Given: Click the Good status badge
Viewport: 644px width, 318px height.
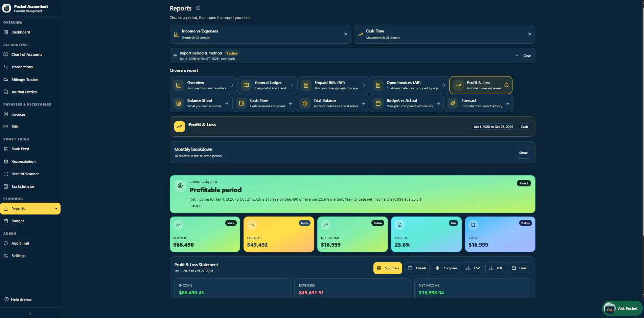Looking at the screenshot, I should (524, 183).
